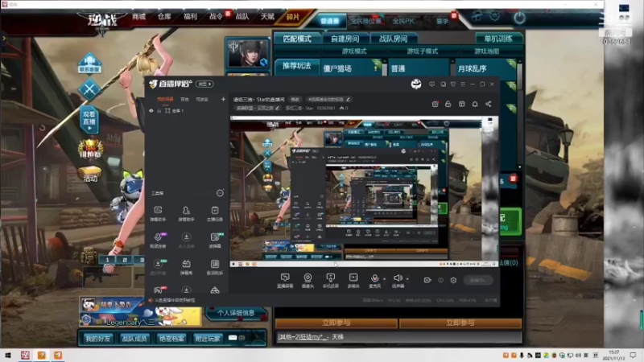Open the 战队 game menu

(242, 16)
